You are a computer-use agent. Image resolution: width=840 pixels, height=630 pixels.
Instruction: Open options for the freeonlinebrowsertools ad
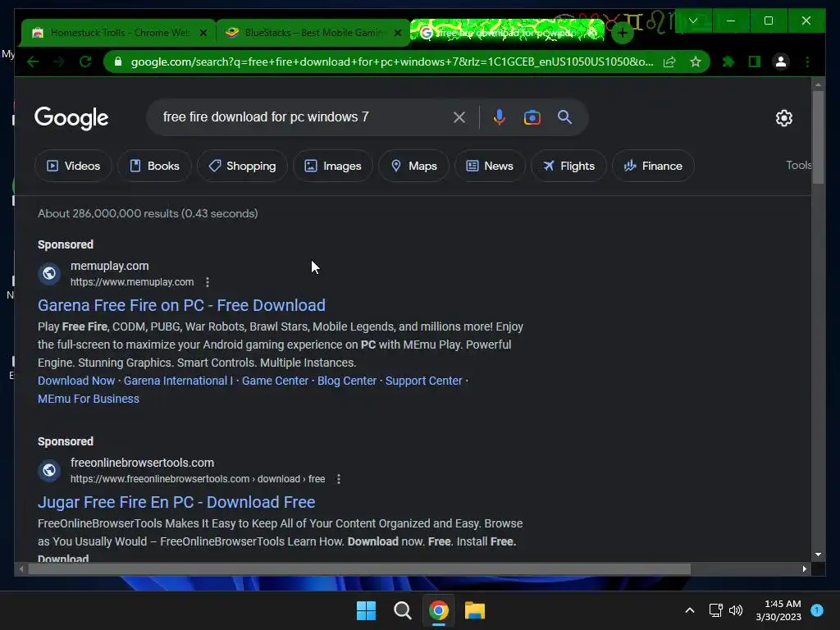[x=339, y=479]
